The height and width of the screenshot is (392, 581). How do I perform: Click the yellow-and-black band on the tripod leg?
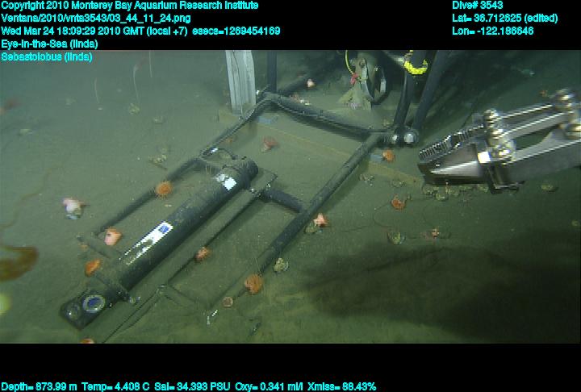pos(416,67)
